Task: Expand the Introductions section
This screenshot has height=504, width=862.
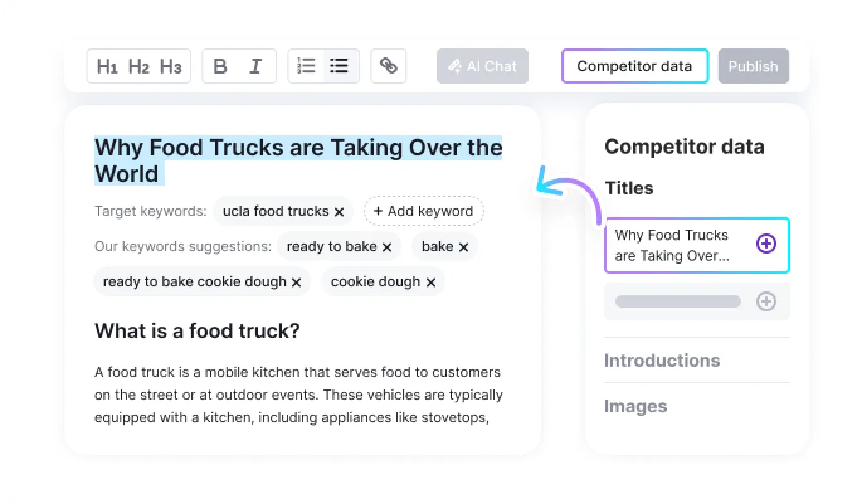Action: point(662,361)
